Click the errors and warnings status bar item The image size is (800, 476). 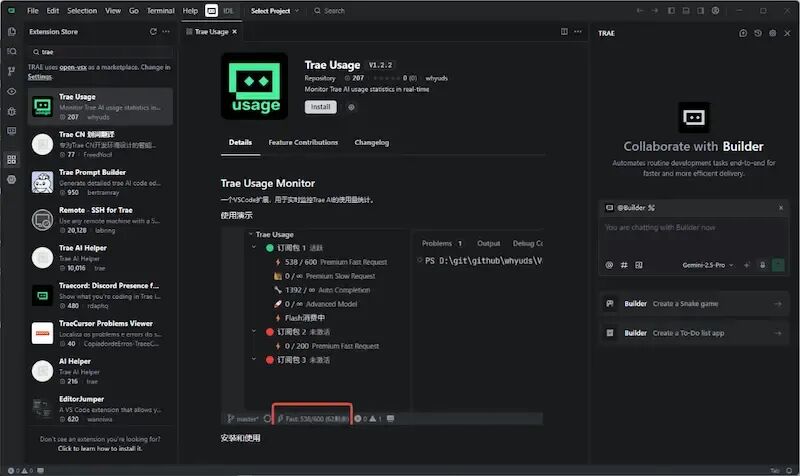coord(19,470)
